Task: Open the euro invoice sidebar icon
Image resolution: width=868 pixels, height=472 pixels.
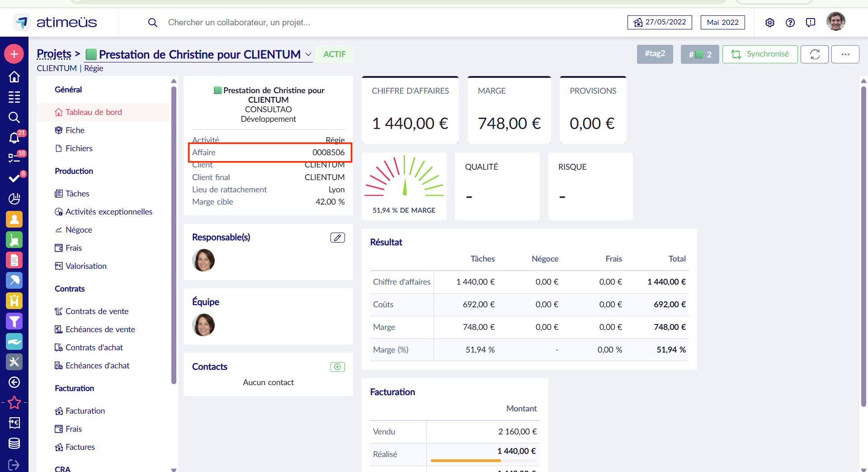Action: point(14,423)
